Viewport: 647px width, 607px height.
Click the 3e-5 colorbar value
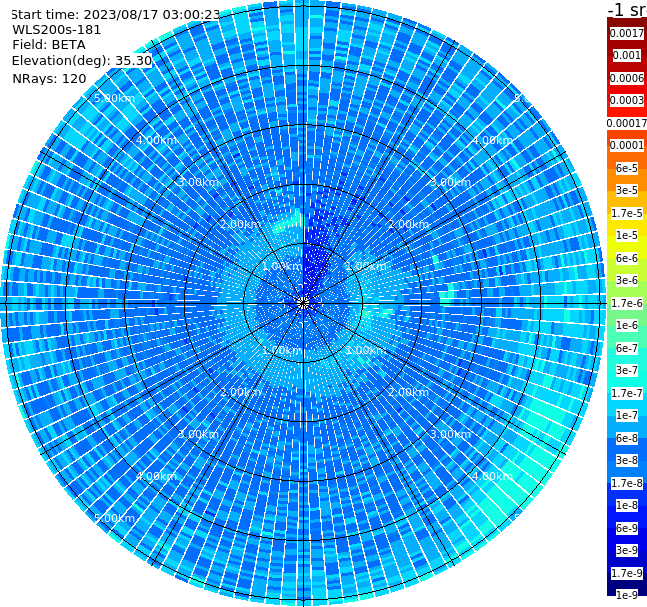(x=627, y=190)
